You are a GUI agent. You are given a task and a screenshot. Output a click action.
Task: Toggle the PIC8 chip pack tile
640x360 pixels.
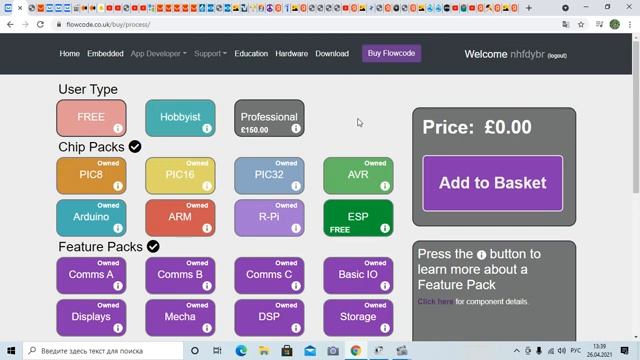point(91,176)
